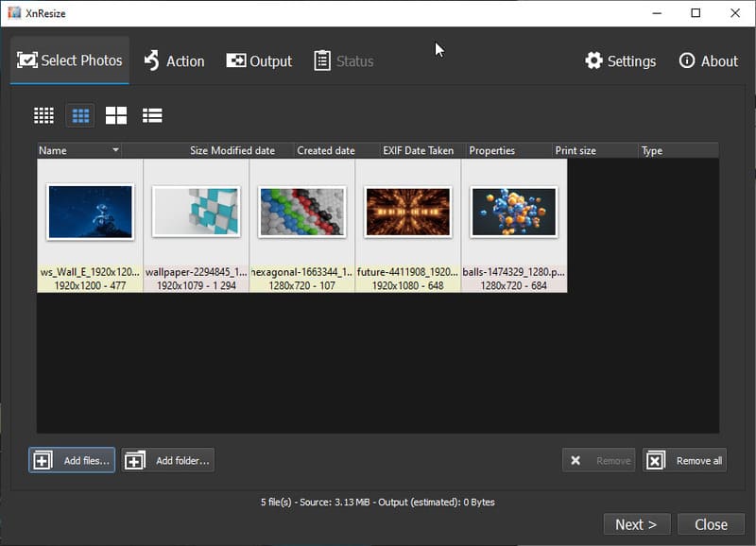Sort by the Properties column header
Viewport: 756px width, 546px height.
pyautogui.click(x=491, y=150)
